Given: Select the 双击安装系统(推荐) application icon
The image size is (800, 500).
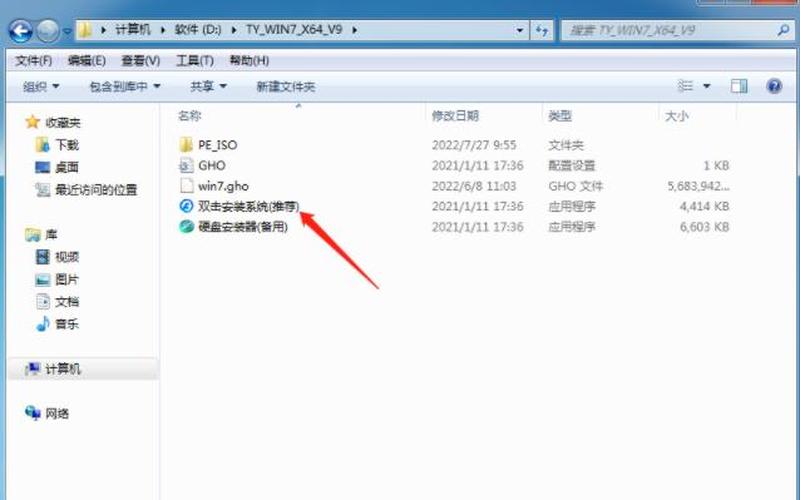Looking at the screenshot, I should coord(186,206).
